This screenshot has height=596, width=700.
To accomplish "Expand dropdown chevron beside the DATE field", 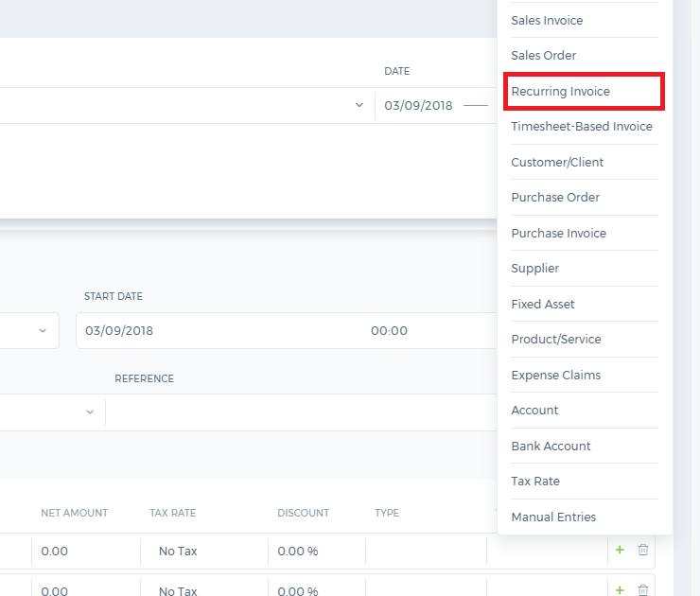I will (359, 105).
